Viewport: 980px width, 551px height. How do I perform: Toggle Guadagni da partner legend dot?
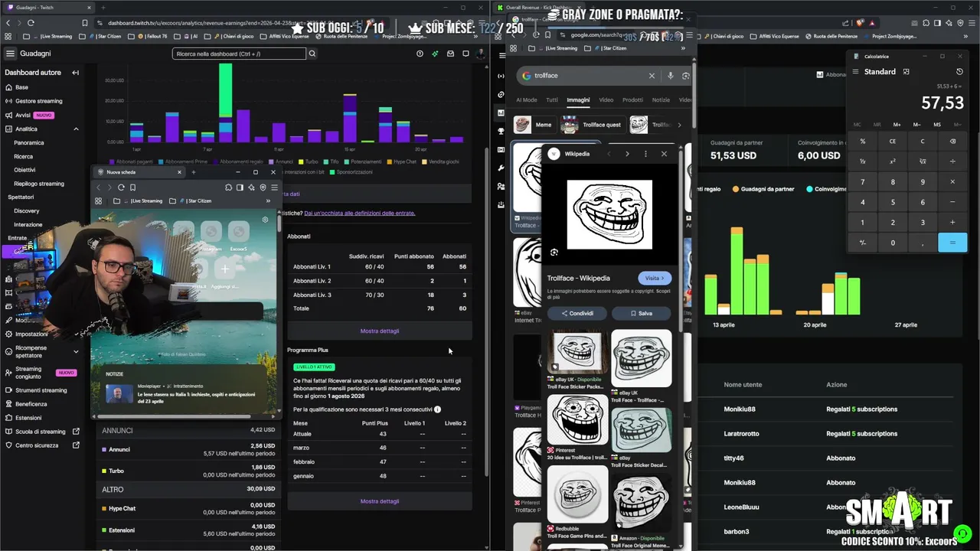pyautogui.click(x=736, y=189)
